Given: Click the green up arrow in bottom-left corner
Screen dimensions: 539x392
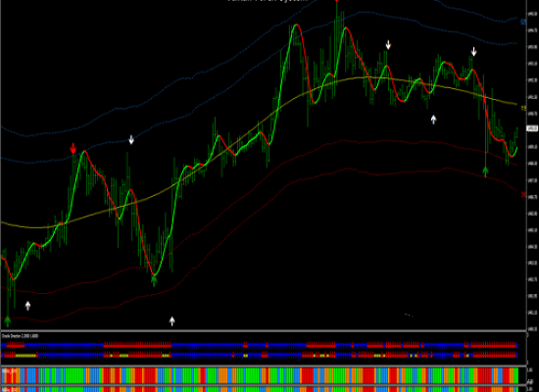Looking at the screenshot, I should point(8,320).
